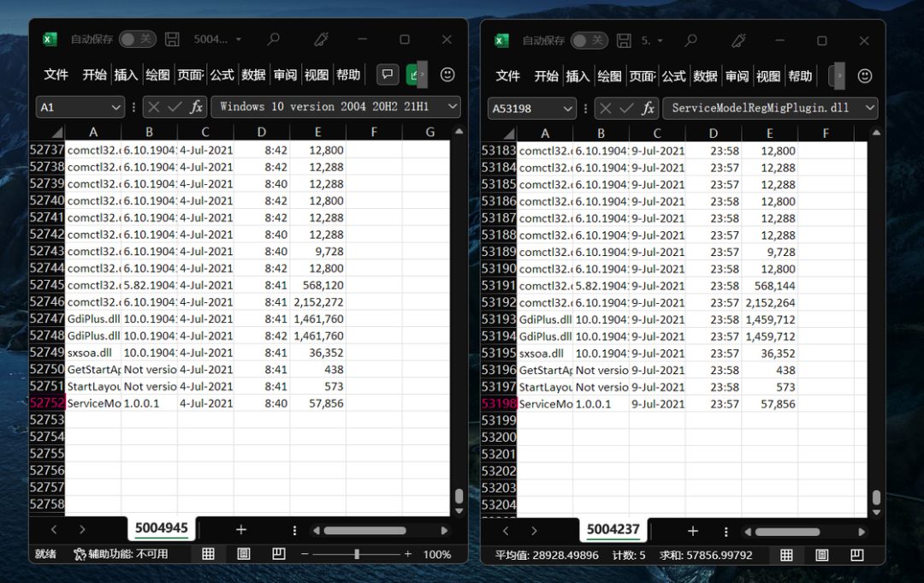Open the 开始 tab in left window
This screenshot has height=583, width=924.
[x=94, y=74]
